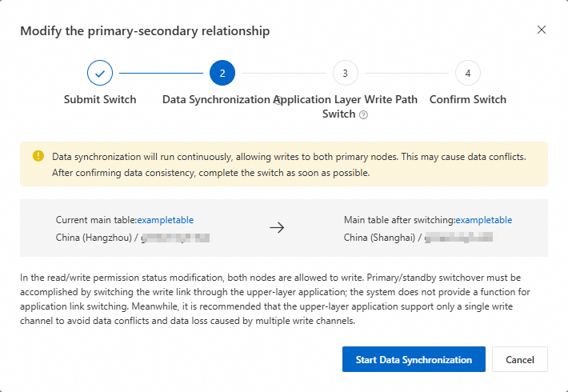Click the arrow between main tables

(277, 227)
